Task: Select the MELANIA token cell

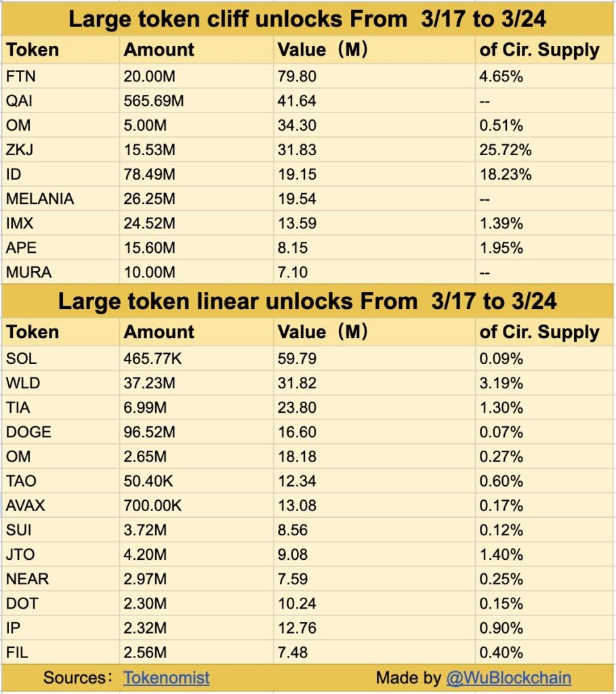Action: tap(39, 199)
